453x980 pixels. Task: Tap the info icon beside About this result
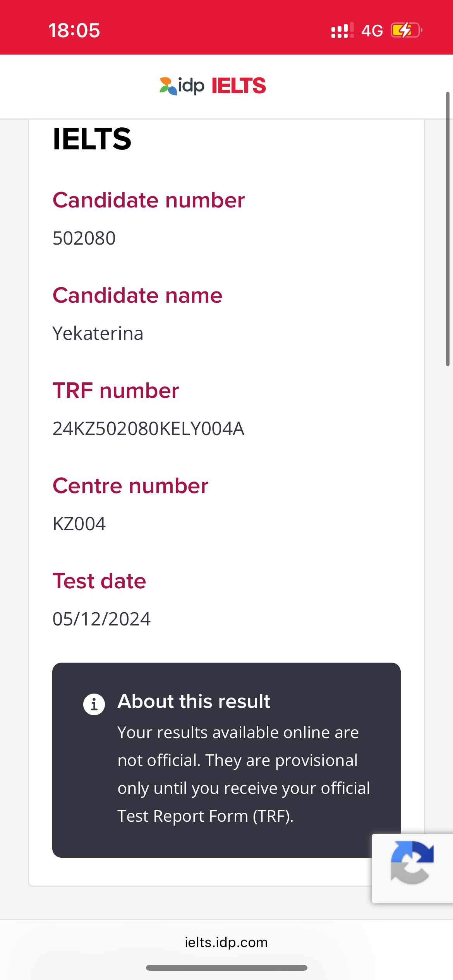[94, 704]
